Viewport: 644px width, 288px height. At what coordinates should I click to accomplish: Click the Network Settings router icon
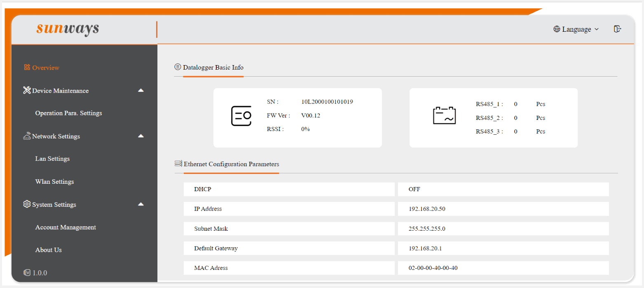point(27,136)
